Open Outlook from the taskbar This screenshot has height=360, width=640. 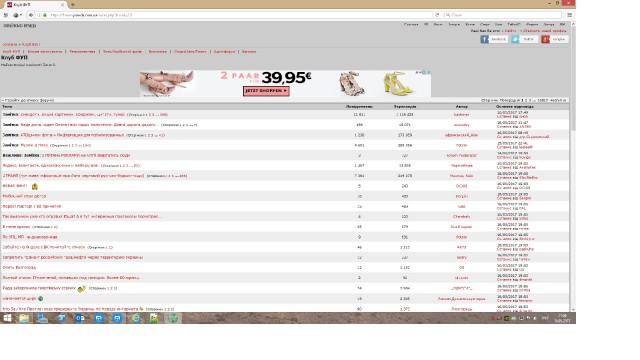click(x=80, y=318)
